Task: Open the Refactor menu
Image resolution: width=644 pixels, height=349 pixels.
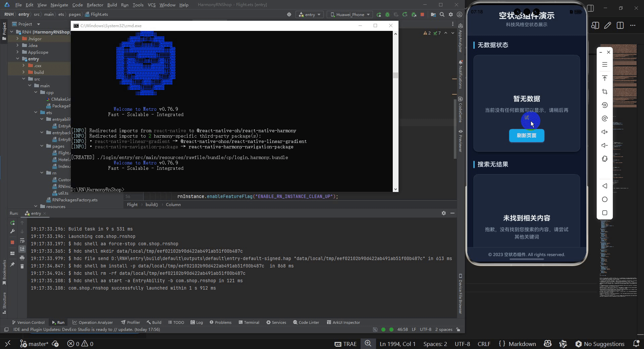Action: tap(95, 5)
